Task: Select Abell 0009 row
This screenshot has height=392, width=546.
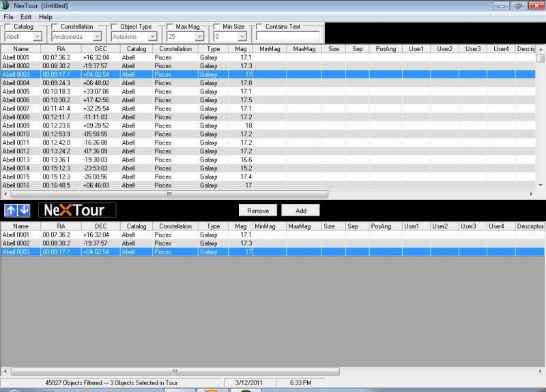Action: pyautogui.click(x=268, y=125)
